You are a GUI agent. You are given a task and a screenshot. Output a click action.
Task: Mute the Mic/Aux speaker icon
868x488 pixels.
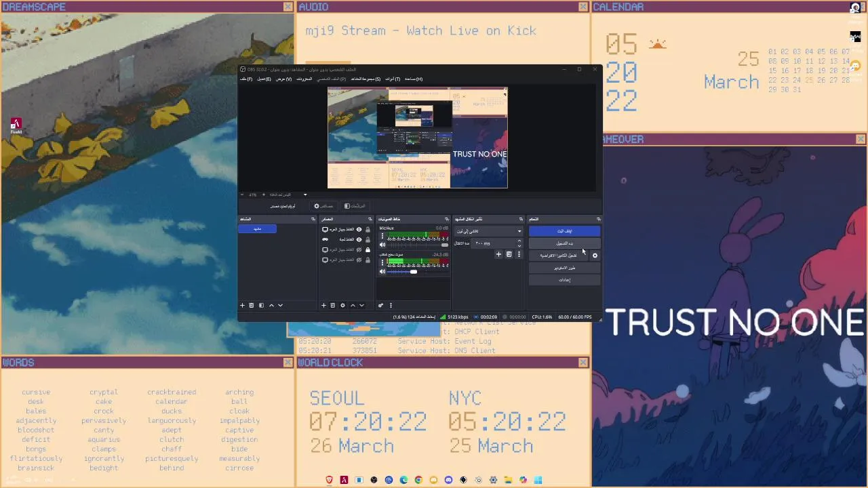(382, 245)
